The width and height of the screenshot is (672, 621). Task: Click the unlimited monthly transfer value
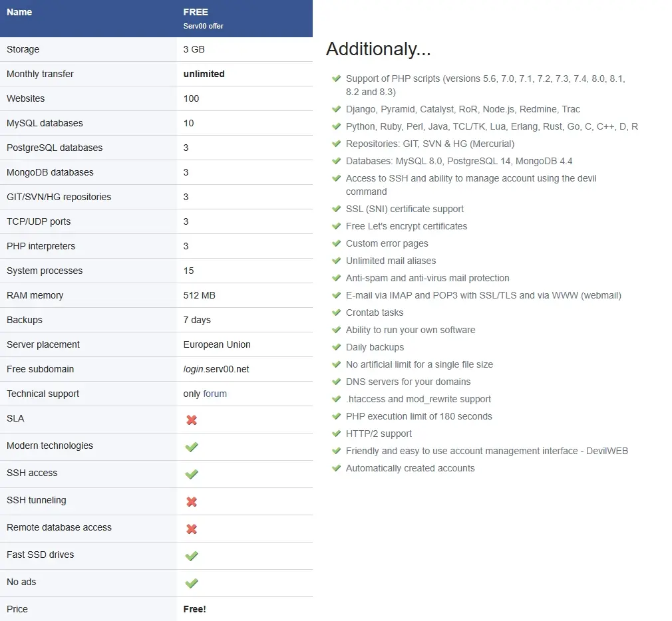coord(204,74)
